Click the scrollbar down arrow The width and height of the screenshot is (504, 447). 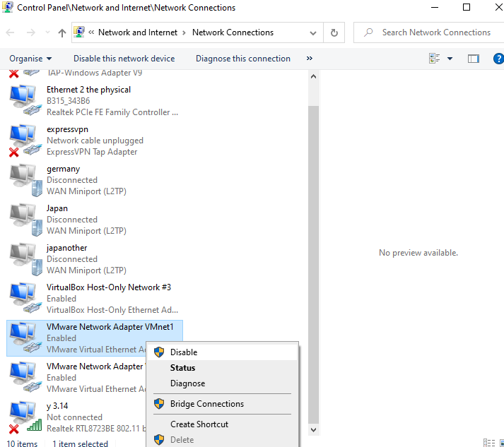tap(313, 429)
